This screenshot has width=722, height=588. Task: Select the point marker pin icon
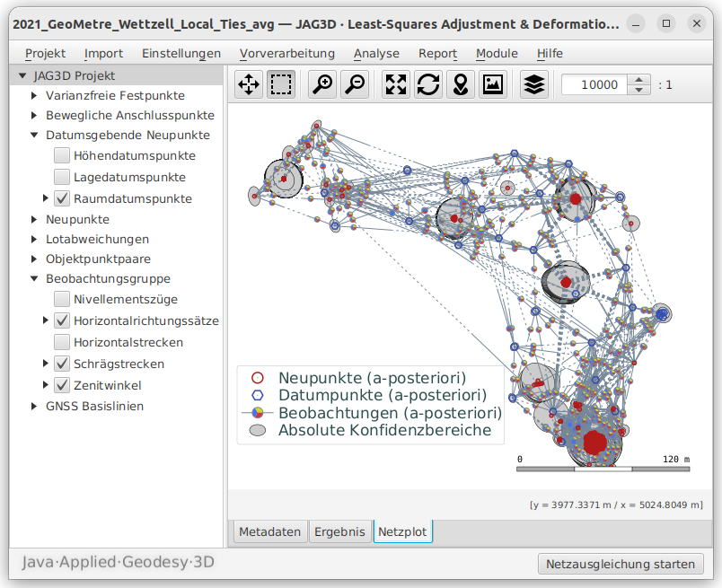[x=461, y=84]
